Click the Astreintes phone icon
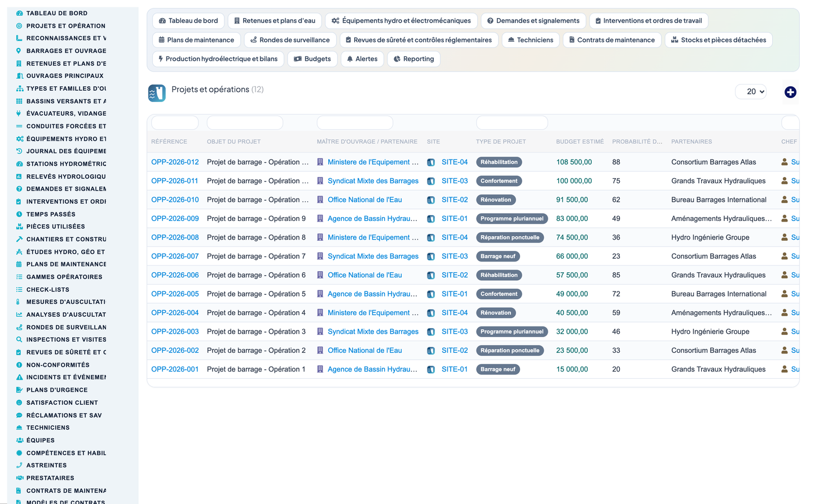 click(x=19, y=466)
